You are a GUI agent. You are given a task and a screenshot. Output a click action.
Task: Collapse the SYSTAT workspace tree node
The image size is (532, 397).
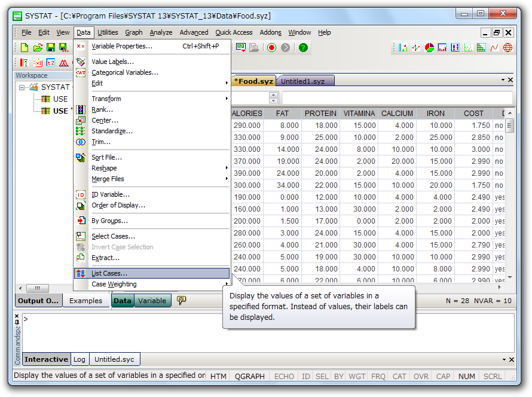coord(22,87)
